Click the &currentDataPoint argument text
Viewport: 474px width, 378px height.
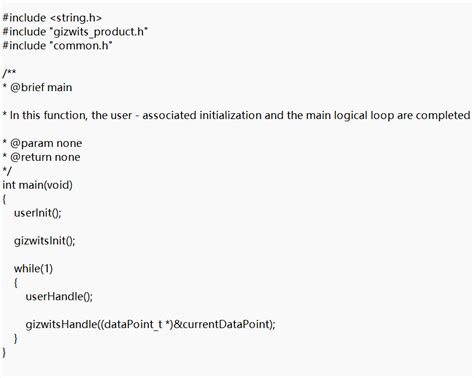[x=222, y=324]
